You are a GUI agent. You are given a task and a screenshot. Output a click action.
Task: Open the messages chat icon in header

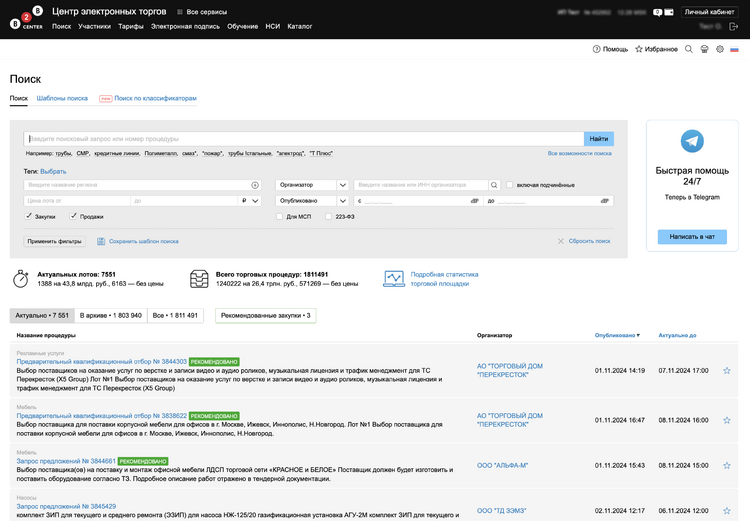tap(658, 12)
